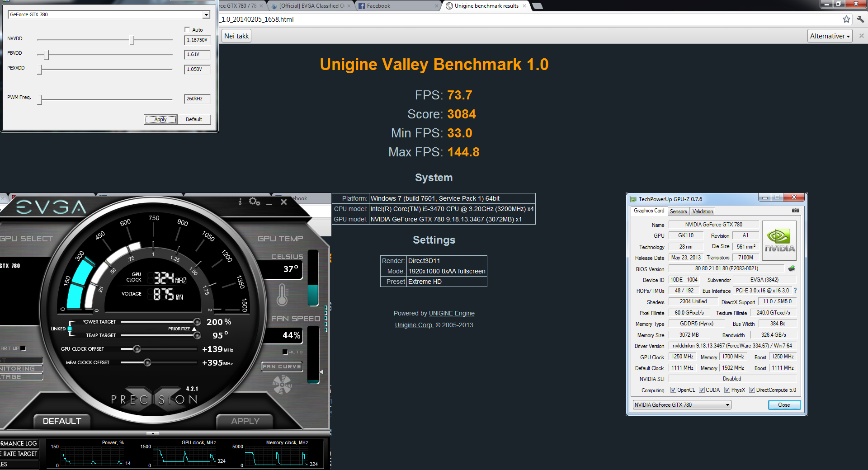Toggle the OpenCL checkbox in GPU-Z

[673, 390]
